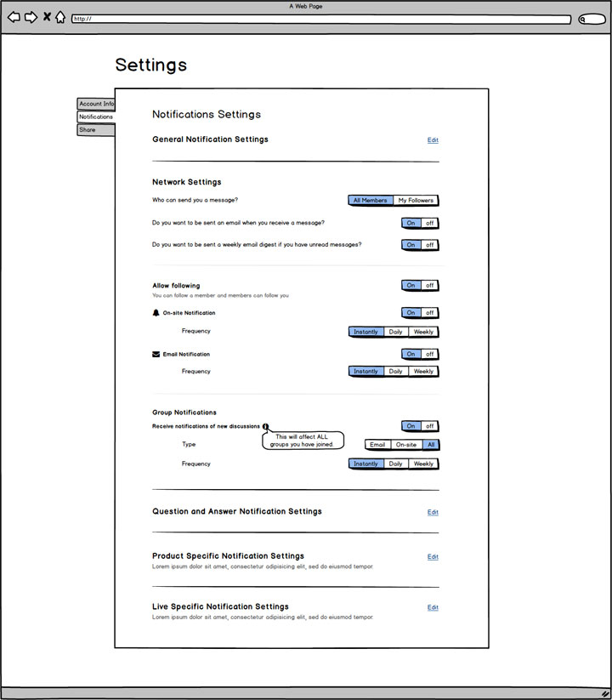Select My Followers for who can message

pyautogui.click(x=416, y=201)
